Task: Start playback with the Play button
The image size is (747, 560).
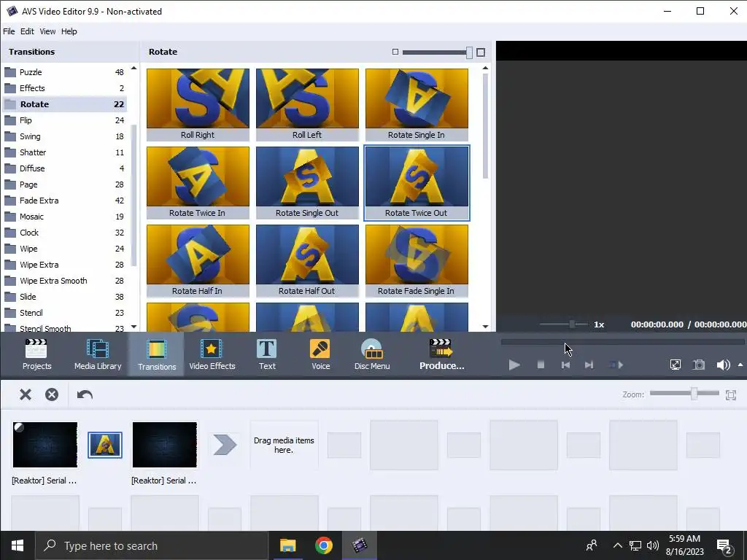Action: coord(514,365)
